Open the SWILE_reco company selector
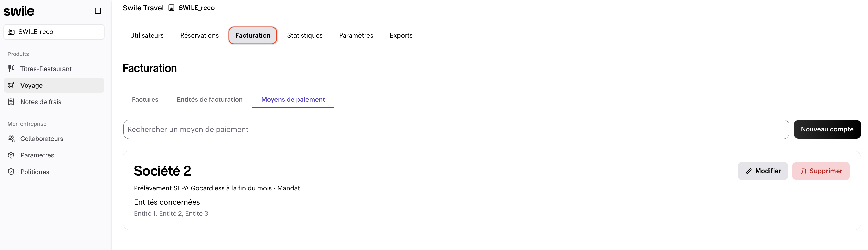Viewport: 868px width, 250px height. coord(54,32)
